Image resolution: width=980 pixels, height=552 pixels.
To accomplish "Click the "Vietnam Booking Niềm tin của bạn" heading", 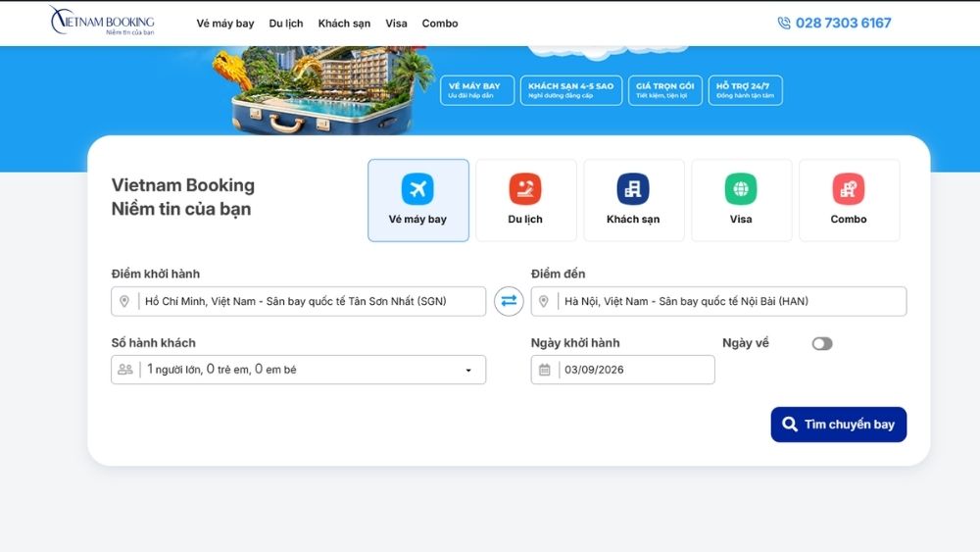I will [x=183, y=197].
